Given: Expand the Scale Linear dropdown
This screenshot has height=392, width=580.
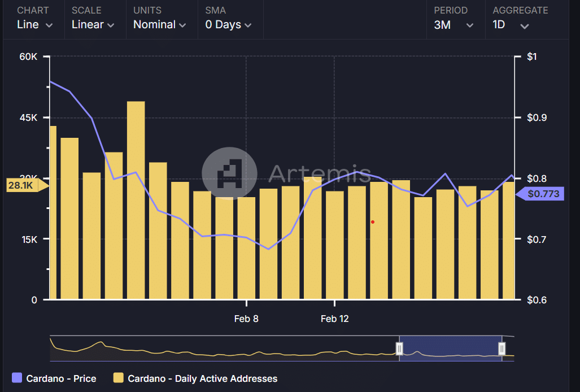Looking at the screenshot, I should click(93, 25).
